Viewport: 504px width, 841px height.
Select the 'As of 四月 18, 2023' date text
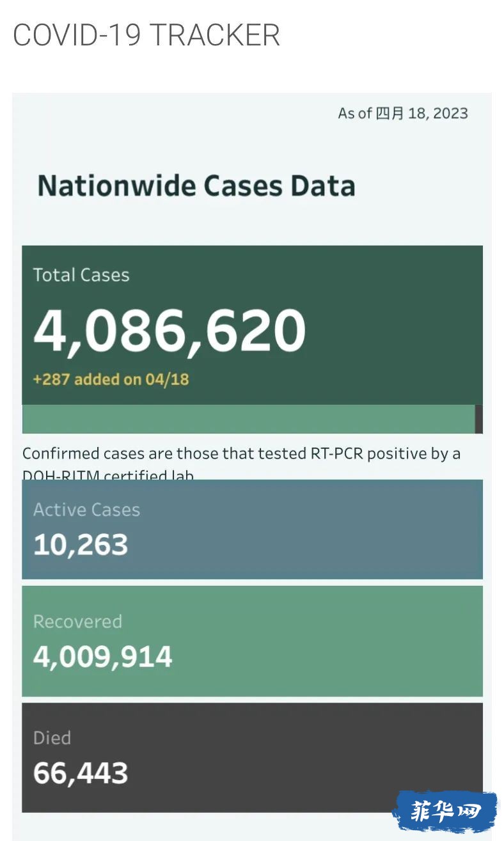pos(403,113)
